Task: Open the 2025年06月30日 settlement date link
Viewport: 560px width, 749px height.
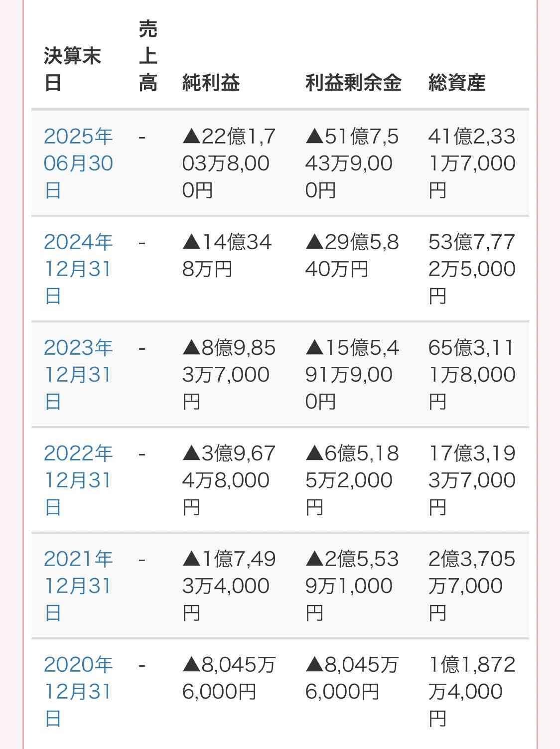Action: click(x=78, y=163)
